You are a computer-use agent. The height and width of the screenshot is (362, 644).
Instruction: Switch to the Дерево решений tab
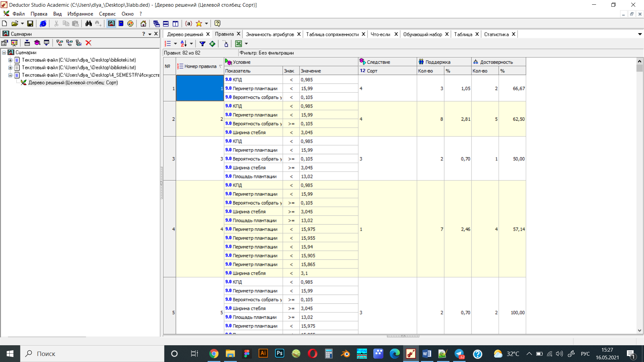pyautogui.click(x=185, y=34)
